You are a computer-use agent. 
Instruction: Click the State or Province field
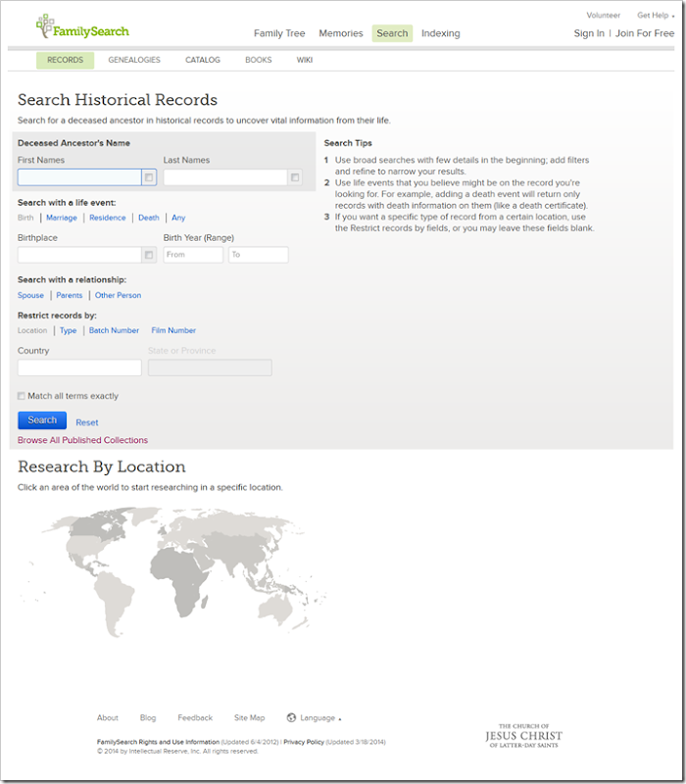pyautogui.click(x=210, y=367)
